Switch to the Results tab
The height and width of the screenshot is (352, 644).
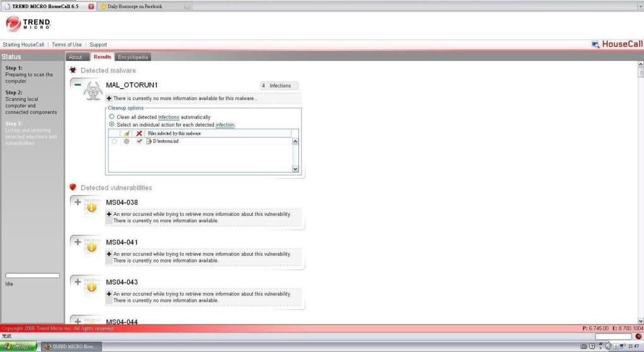pyautogui.click(x=102, y=57)
